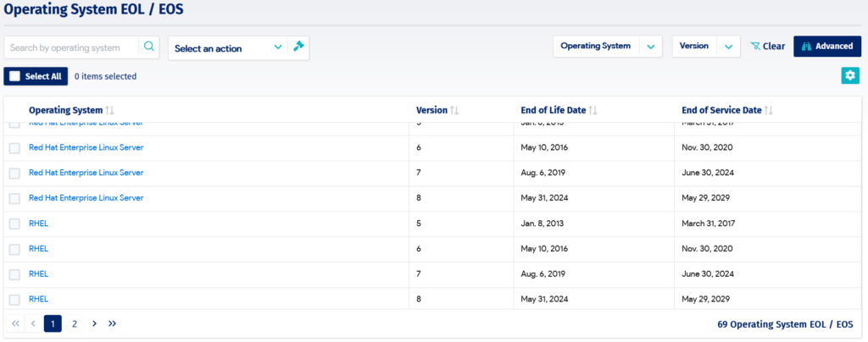Check Red Hat Enterprise Linux Server version 6 row
Image resolution: width=868 pixels, height=342 pixels.
tap(15, 148)
